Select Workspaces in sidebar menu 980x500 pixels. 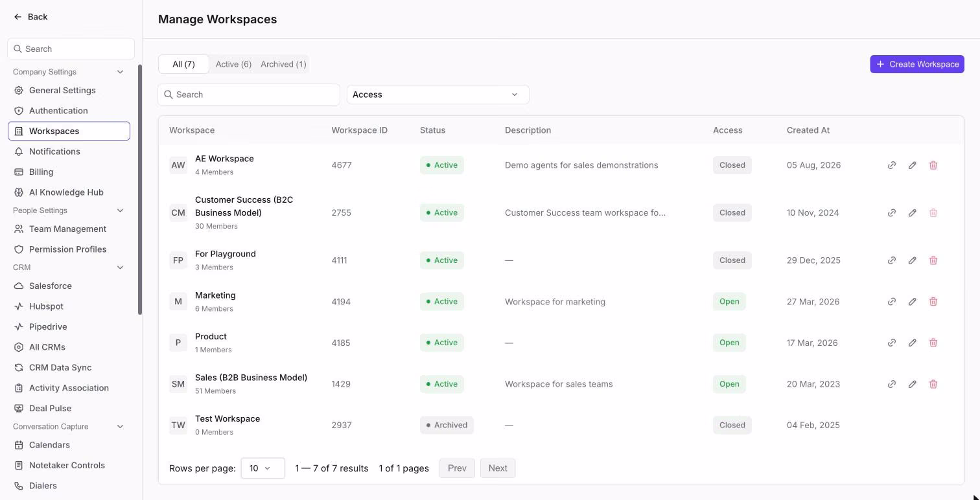coord(69,131)
